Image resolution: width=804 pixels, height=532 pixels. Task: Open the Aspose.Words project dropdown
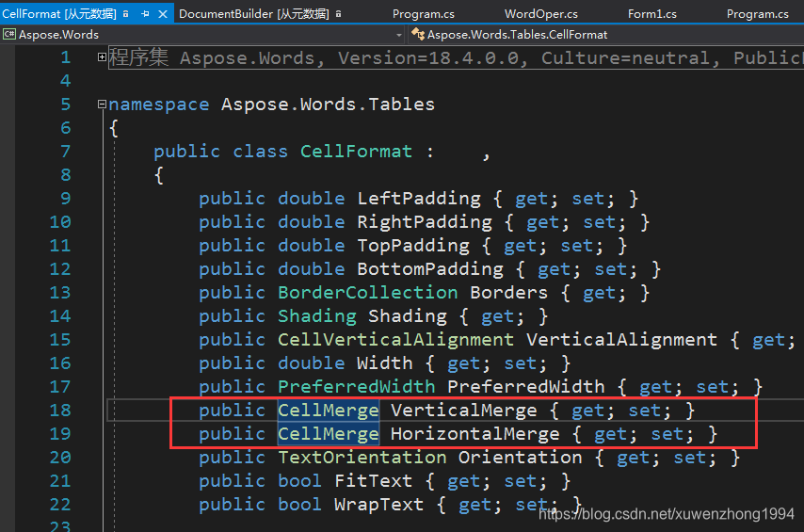(399, 35)
